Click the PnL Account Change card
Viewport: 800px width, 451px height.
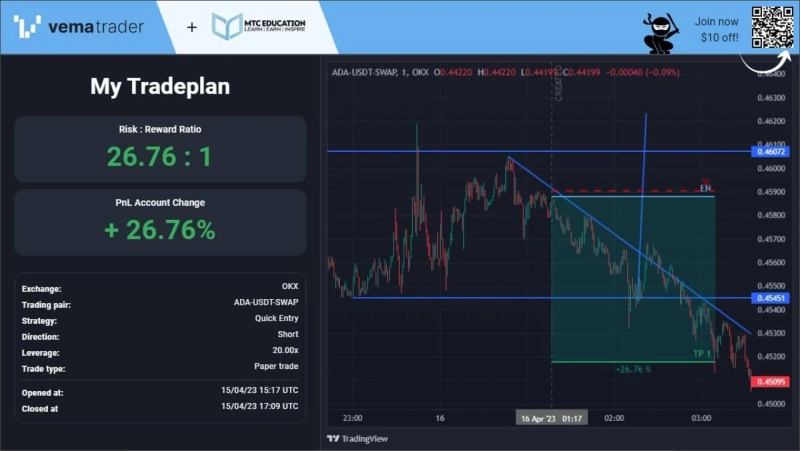(x=160, y=222)
